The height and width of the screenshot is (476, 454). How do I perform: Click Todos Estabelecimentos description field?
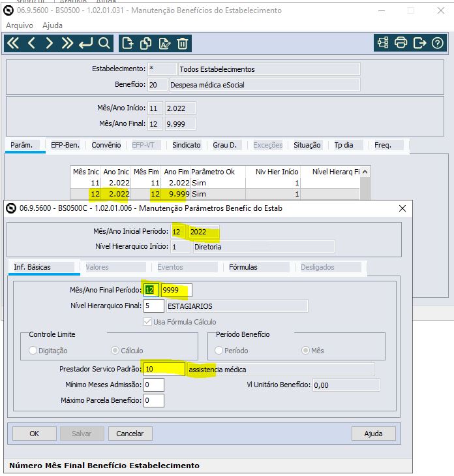[x=269, y=69]
